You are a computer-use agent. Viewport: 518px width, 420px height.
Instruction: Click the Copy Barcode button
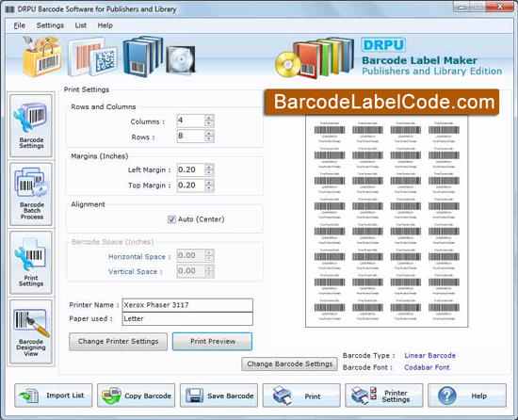pos(137,396)
